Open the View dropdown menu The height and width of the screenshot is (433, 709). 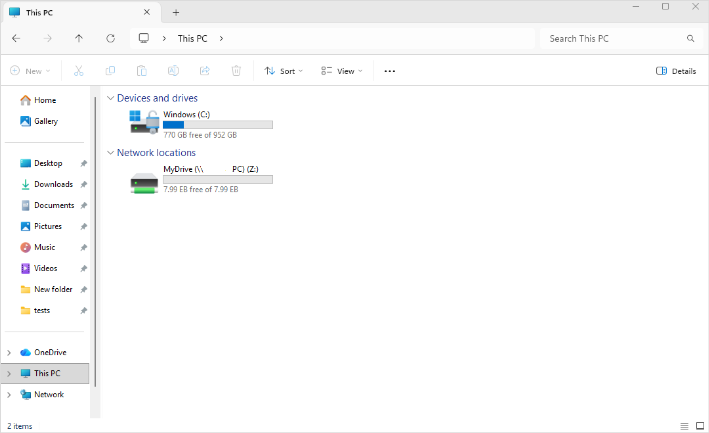[341, 71]
